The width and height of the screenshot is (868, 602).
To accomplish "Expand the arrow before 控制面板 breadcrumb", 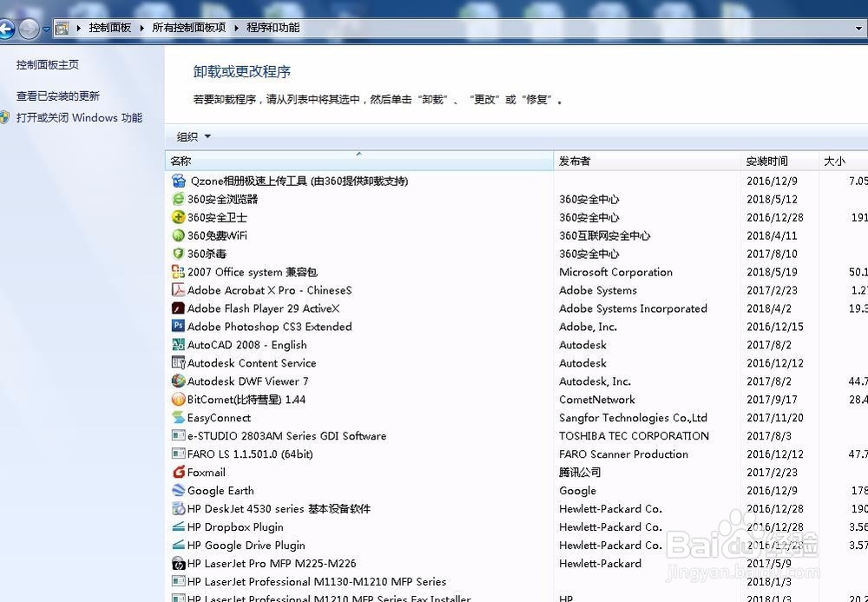I will tap(79, 28).
